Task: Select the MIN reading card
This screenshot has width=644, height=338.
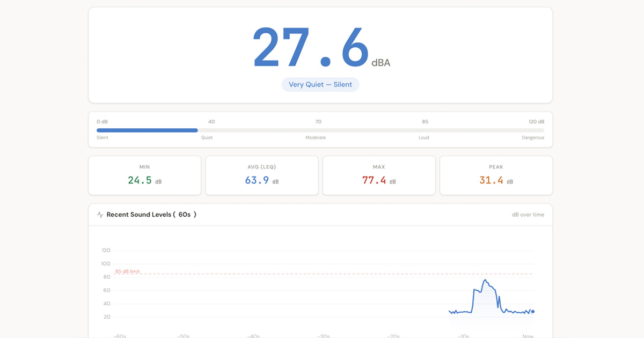Action: 144,175
